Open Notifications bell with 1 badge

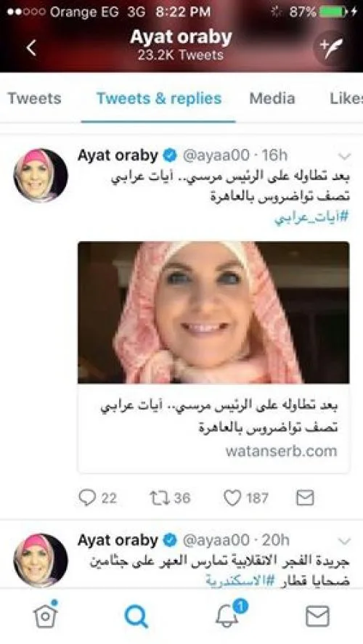click(229, 614)
